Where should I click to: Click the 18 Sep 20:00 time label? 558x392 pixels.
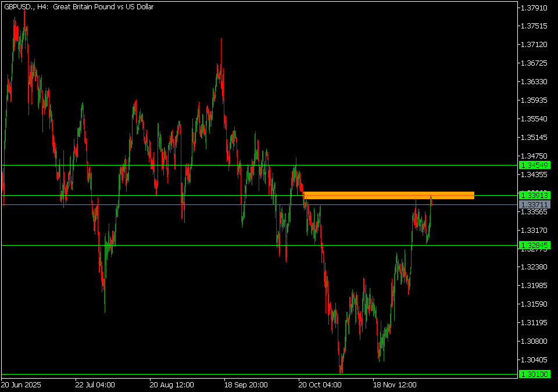pyautogui.click(x=246, y=384)
